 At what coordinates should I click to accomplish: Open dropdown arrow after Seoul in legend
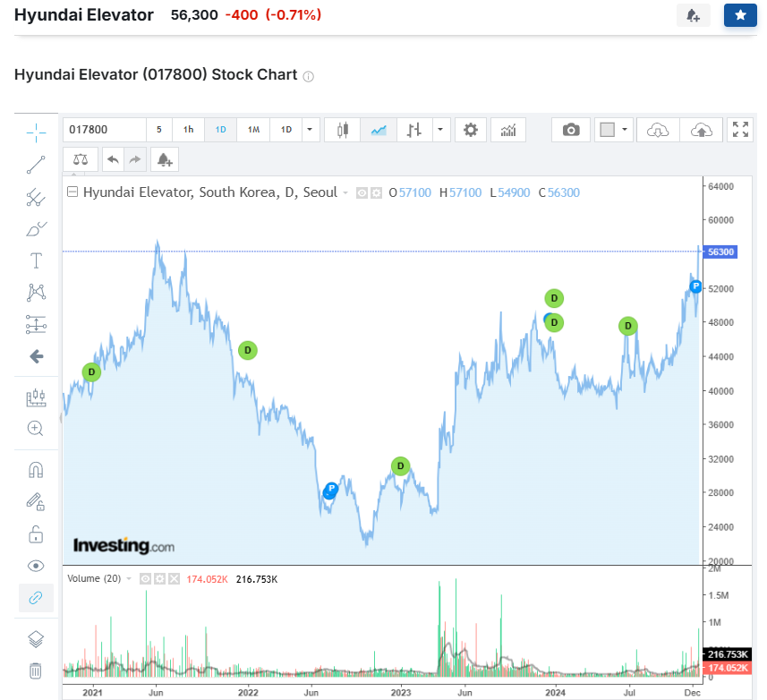(345, 192)
